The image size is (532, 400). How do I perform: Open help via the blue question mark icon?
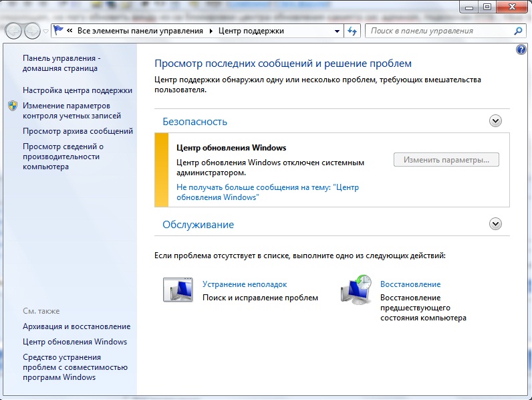tap(521, 50)
